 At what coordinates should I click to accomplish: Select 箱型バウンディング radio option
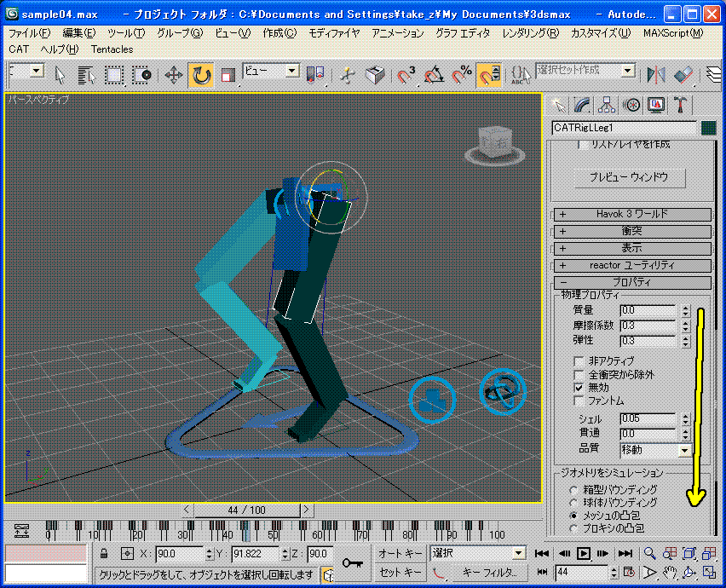(573, 490)
